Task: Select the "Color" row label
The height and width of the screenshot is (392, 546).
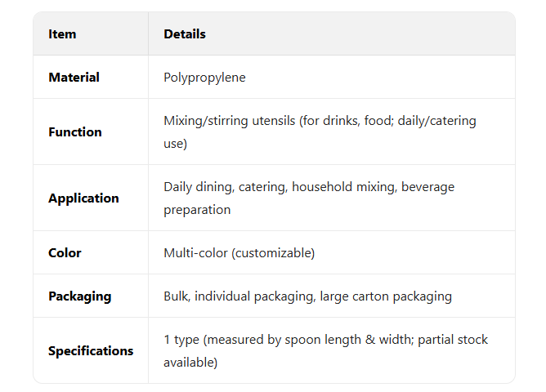Action: [x=65, y=253]
